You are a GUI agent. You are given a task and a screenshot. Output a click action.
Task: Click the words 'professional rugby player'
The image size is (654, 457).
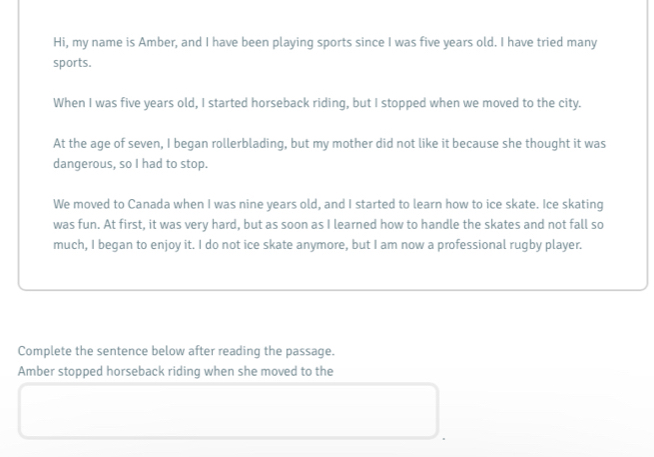coord(509,244)
